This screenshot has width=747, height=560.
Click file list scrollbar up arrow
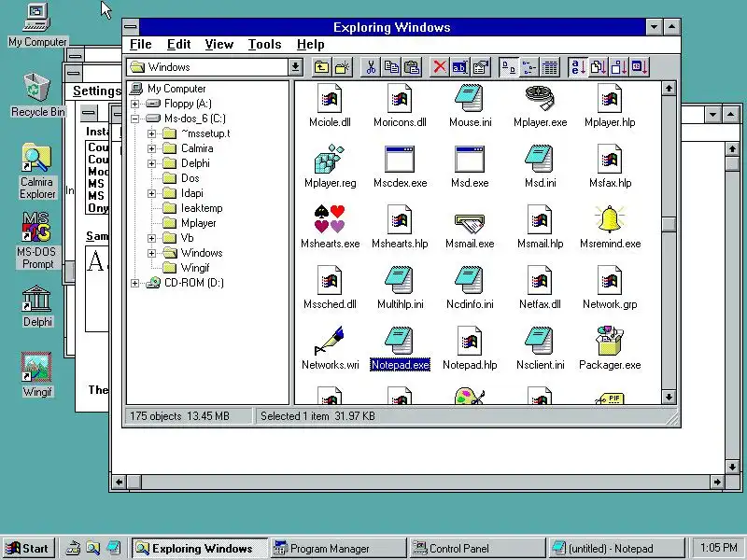click(x=669, y=88)
